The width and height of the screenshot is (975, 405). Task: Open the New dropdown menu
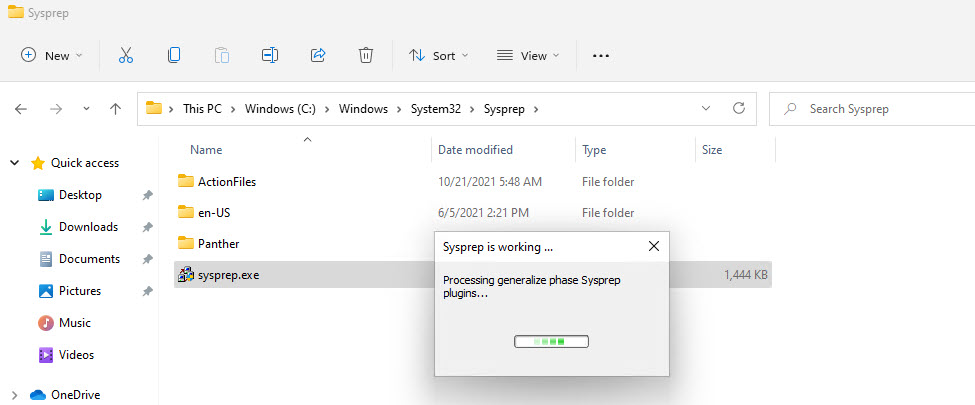(52, 55)
